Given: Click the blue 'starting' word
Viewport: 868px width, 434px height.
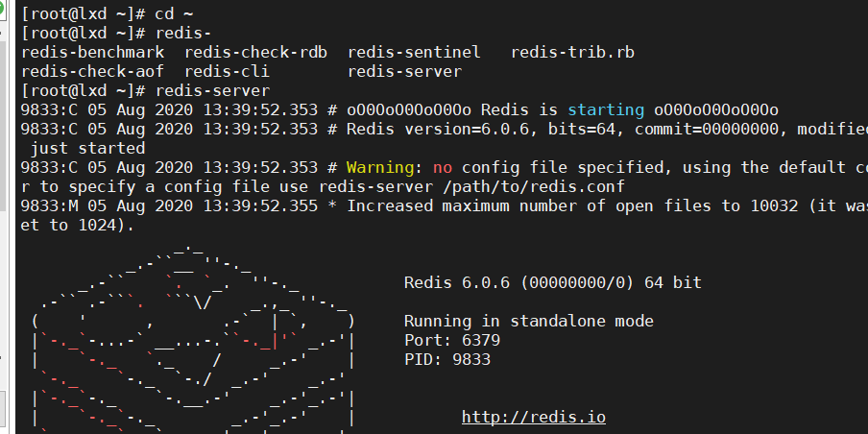Looking at the screenshot, I should coord(606,110).
